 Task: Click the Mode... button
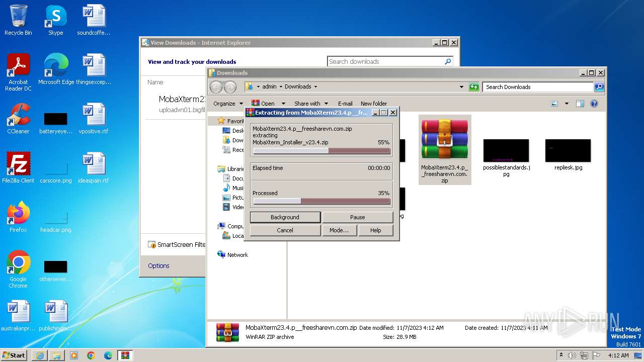339,230
